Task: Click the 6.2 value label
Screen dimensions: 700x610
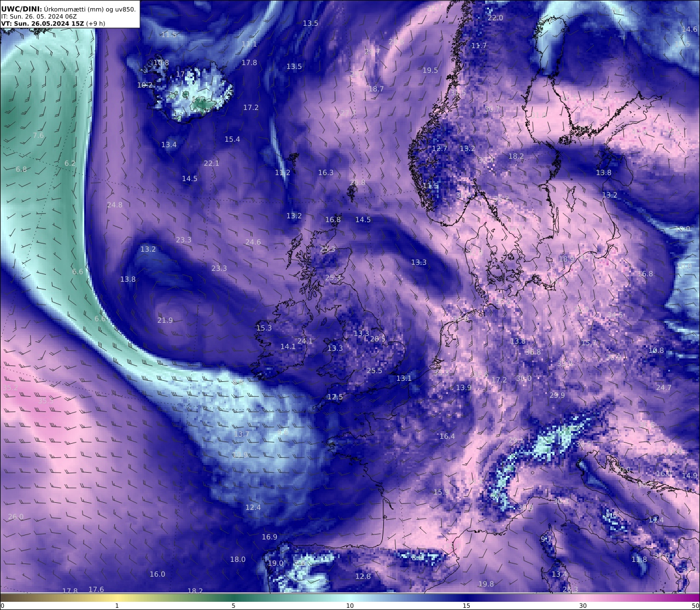Action: click(70, 164)
